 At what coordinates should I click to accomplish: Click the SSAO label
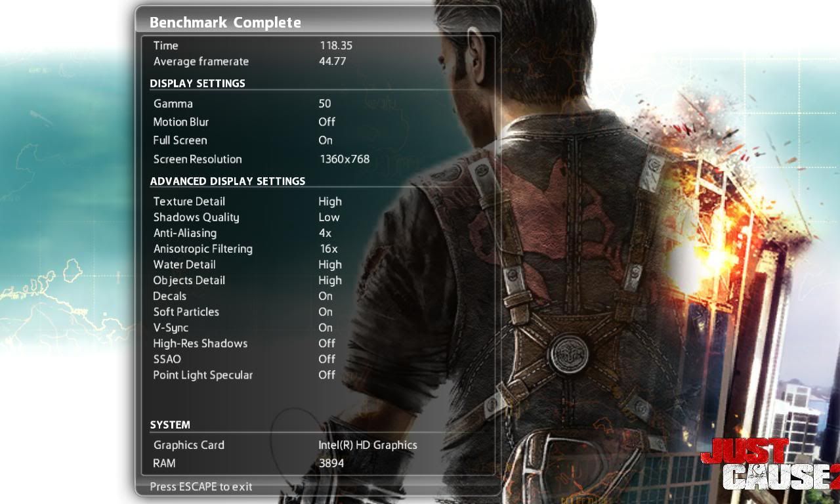tap(167, 359)
